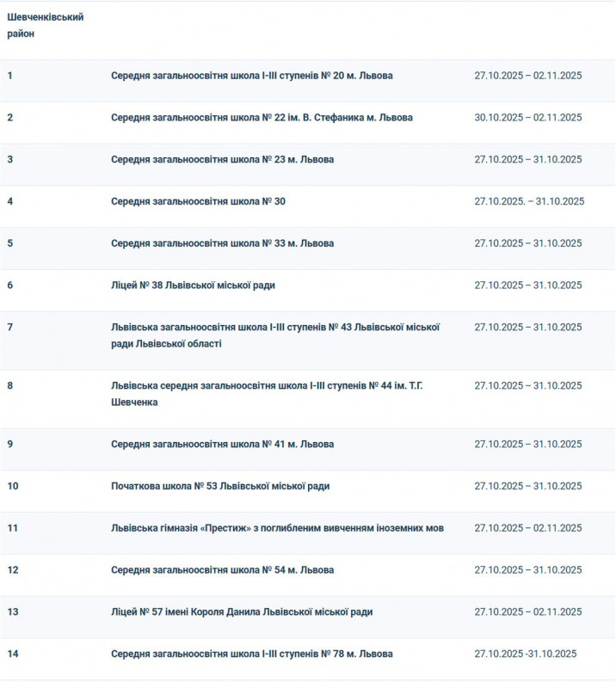Select "Ліцей № 57 імені Короля Данила"
Viewport: 616px width, 688px height.
click(x=242, y=612)
